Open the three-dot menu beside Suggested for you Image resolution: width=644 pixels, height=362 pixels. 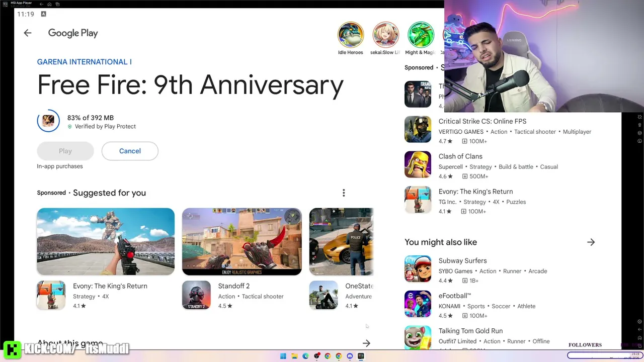coord(344,193)
